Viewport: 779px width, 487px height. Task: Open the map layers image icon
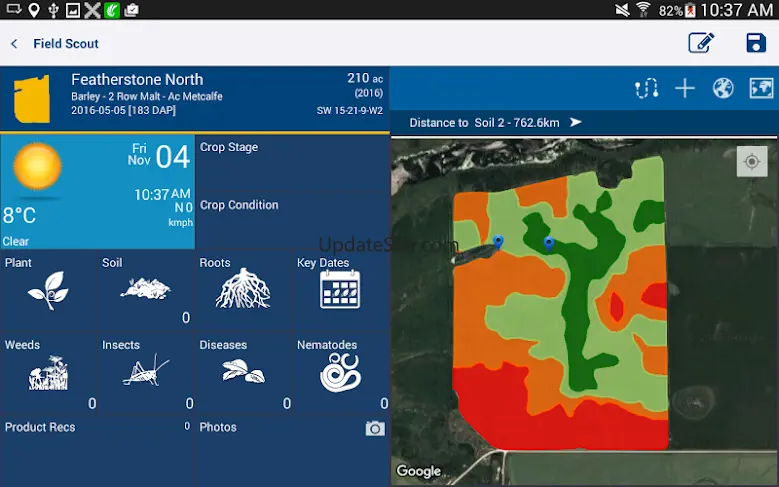761,88
